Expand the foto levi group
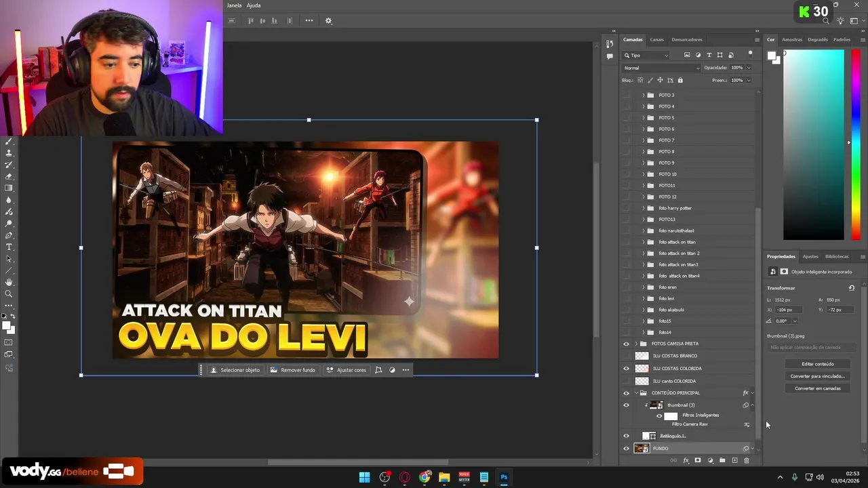Image resolution: width=868 pixels, height=488 pixels. tap(643, 298)
